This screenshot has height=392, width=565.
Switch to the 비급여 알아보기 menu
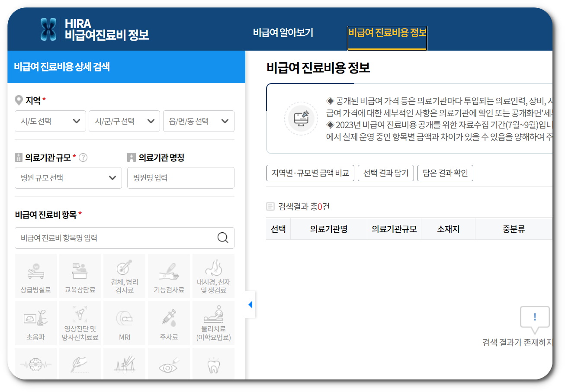tap(283, 32)
